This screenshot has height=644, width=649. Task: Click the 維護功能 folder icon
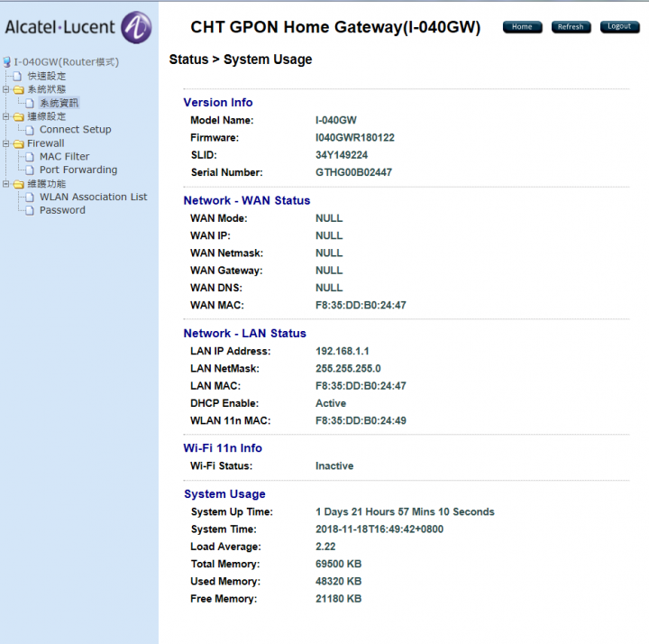[x=18, y=184]
